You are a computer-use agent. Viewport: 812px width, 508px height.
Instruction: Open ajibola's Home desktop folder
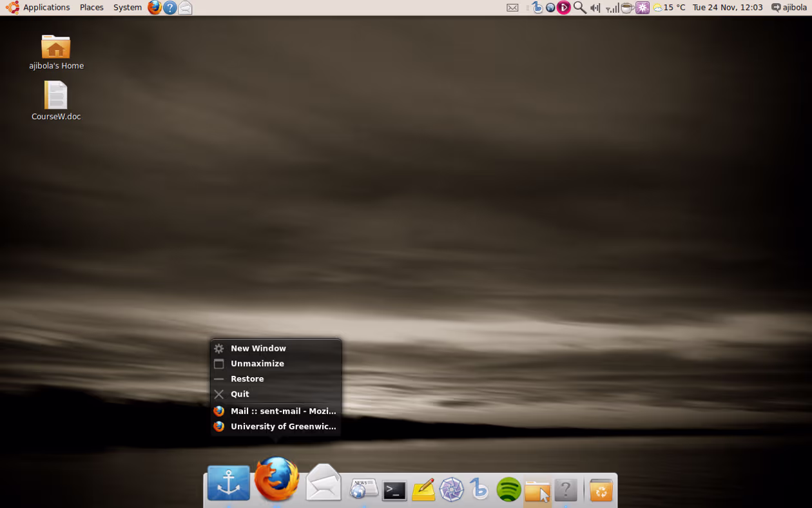[x=56, y=53]
